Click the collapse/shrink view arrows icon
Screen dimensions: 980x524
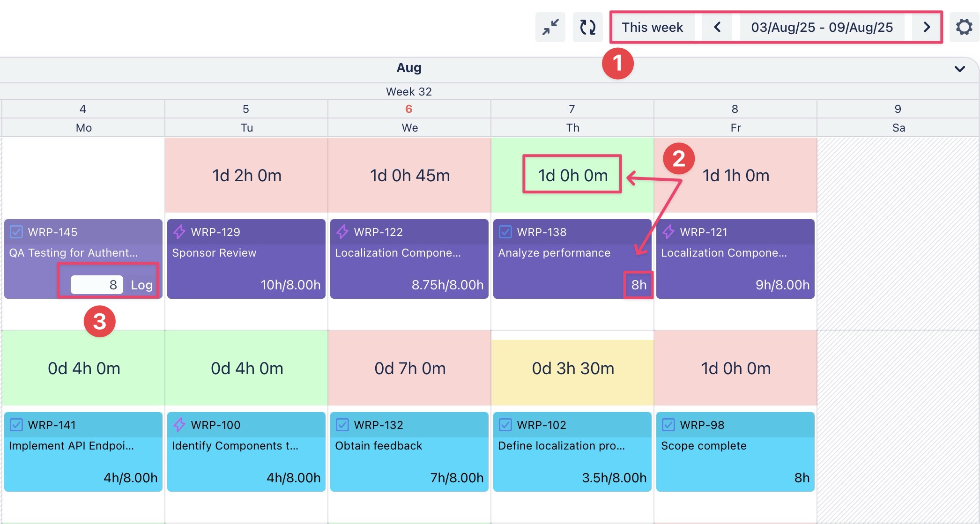tap(550, 27)
